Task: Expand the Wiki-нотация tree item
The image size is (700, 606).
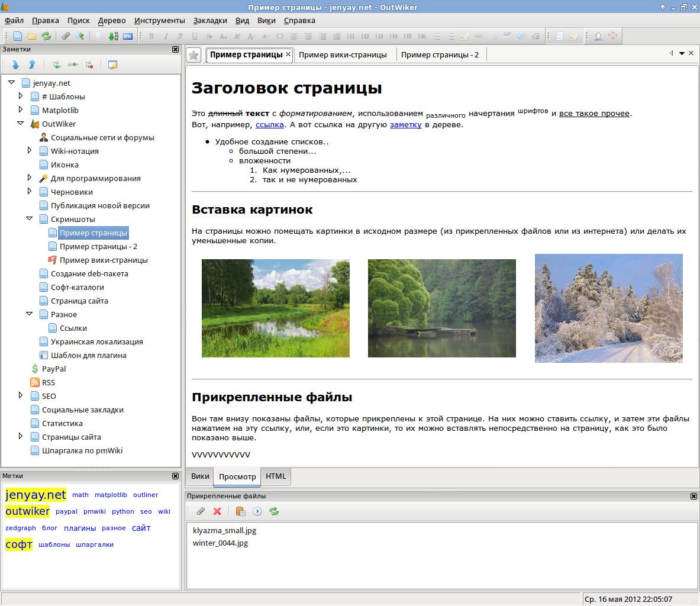Action: [30, 151]
